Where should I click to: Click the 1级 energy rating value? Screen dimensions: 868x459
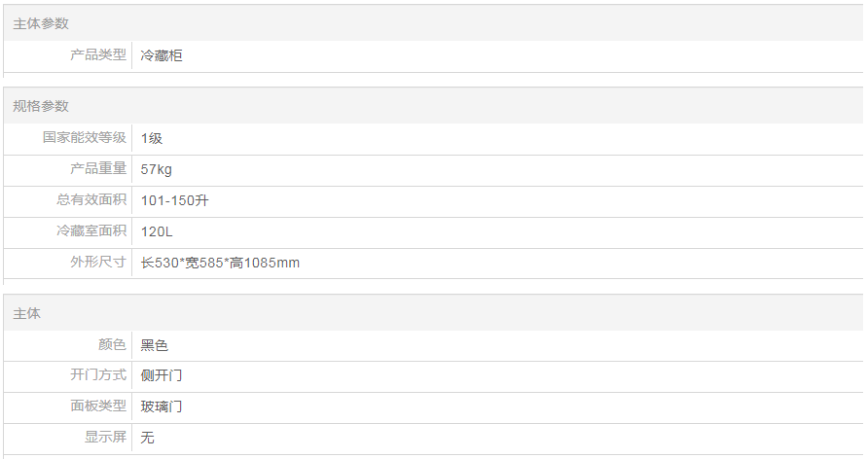coord(152,138)
